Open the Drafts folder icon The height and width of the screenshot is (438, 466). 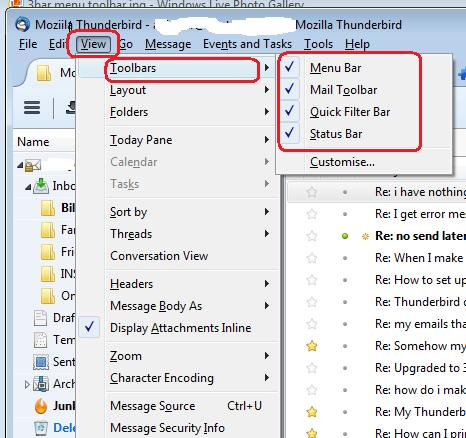pos(41,318)
